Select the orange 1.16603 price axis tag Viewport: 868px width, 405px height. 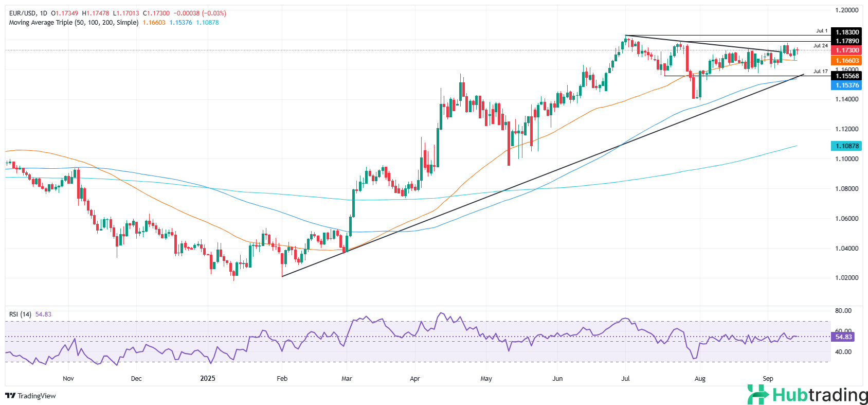pos(846,61)
